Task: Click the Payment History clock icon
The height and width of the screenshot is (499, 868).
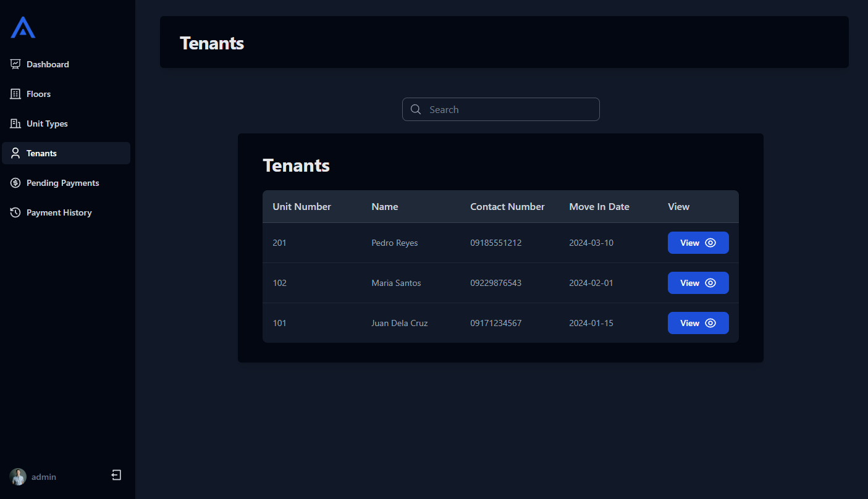Action: [15, 212]
